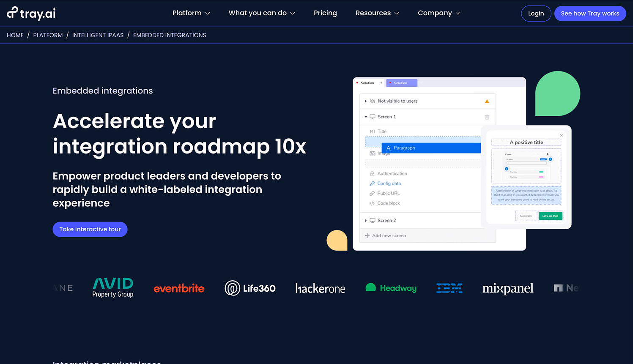Click the Paragraph letter A icon
The height and width of the screenshot is (364, 633).
pyautogui.click(x=388, y=148)
